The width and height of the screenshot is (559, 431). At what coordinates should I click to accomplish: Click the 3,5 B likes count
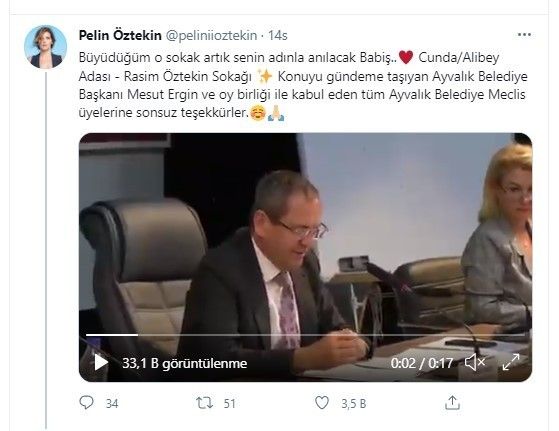pyautogui.click(x=353, y=404)
